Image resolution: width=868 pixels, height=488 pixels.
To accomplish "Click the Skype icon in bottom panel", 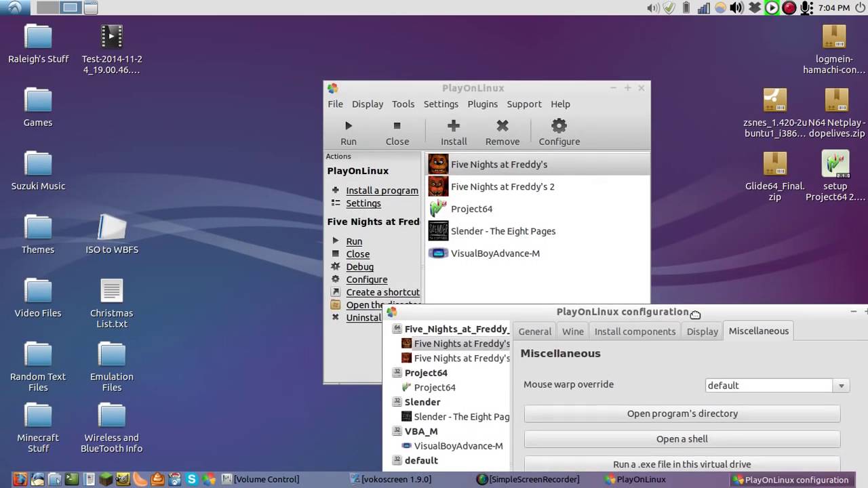I will click(192, 479).
